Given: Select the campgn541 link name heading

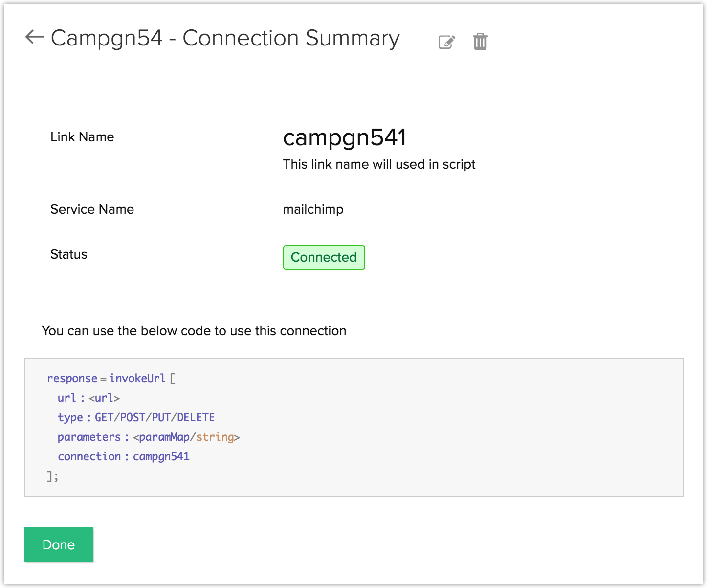Looking at the screenshot, I should pos(344,137).
